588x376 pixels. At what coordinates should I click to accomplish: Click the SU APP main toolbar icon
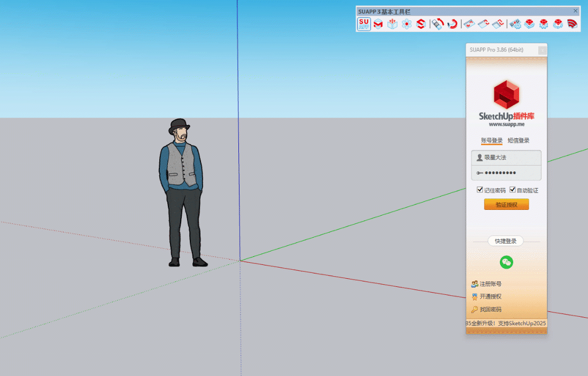click(364, 24)
